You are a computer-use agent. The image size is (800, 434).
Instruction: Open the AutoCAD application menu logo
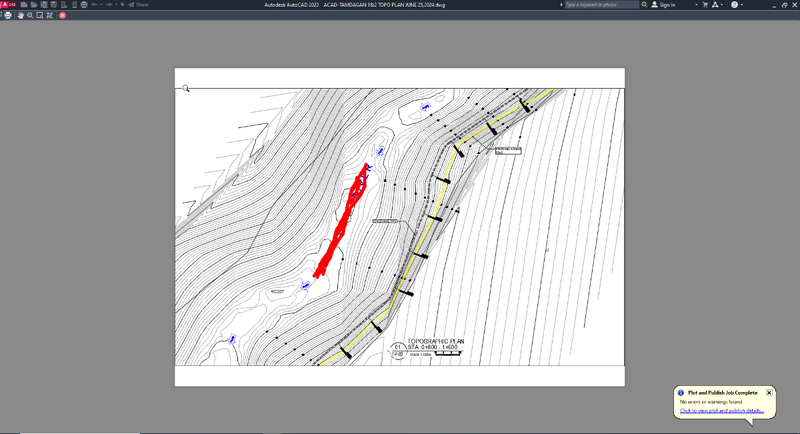click(x=8, y=5)
